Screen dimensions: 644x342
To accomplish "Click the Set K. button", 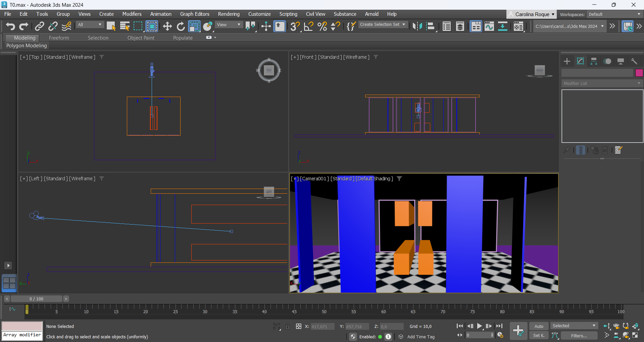I will [539, 336].
